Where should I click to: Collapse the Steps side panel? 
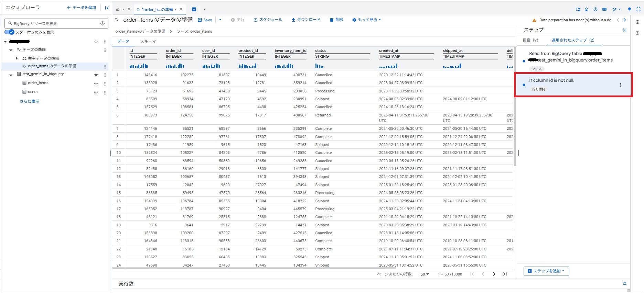point(624,30)
